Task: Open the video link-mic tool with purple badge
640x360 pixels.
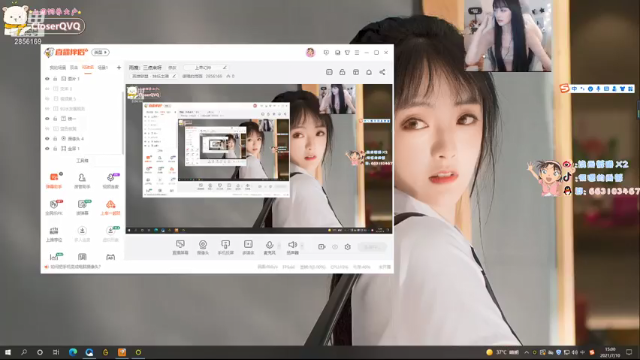Action: tap(110, 180)
